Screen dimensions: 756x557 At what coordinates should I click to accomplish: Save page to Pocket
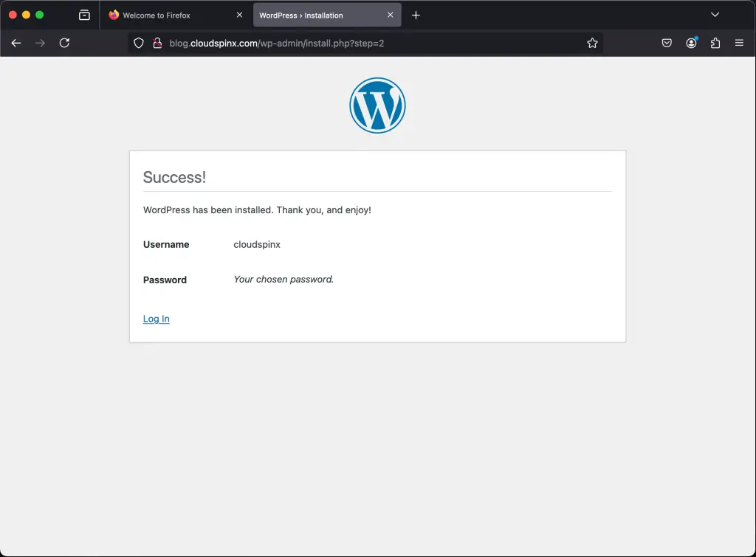pos(667,43)
